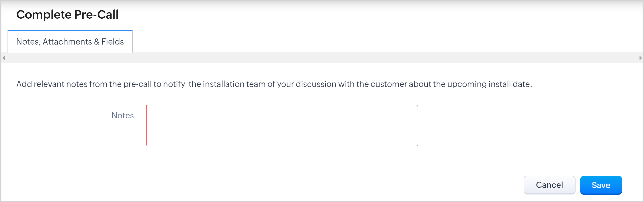Click the horizontal scrollbar track
Screen dimensions: 644x202
click(322, 58)
